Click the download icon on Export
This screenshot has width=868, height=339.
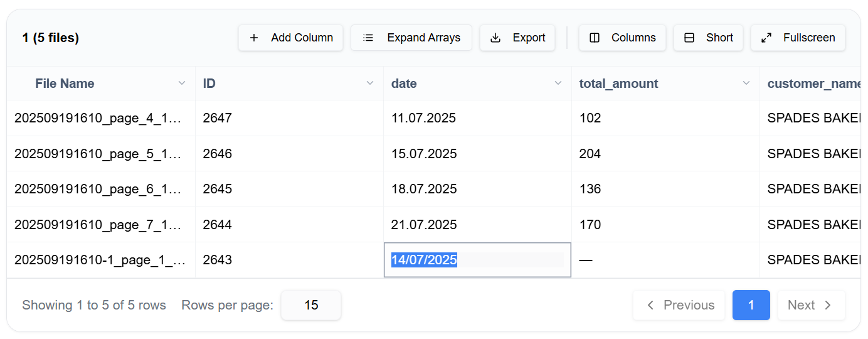(x=495, y=38)
